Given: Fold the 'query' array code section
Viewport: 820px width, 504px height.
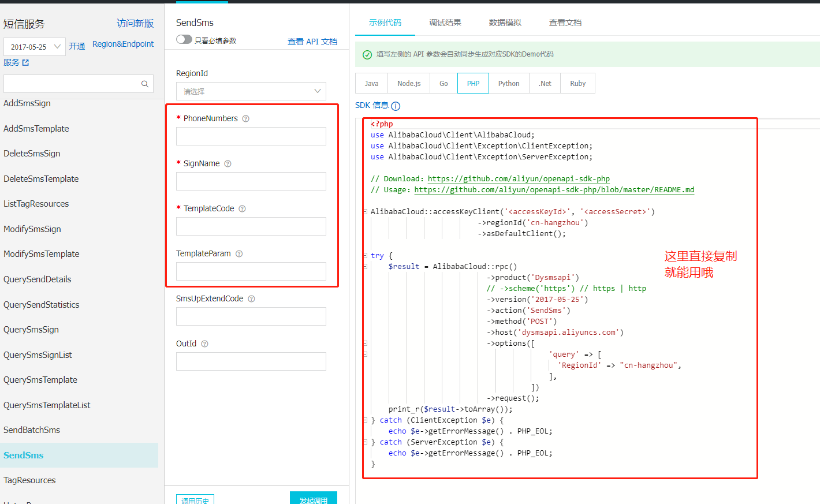Looking at the screenshot, I should coord(365,354).
